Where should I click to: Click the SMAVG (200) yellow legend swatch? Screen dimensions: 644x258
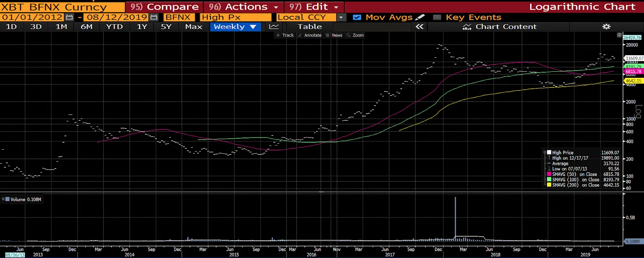point(549,185)
